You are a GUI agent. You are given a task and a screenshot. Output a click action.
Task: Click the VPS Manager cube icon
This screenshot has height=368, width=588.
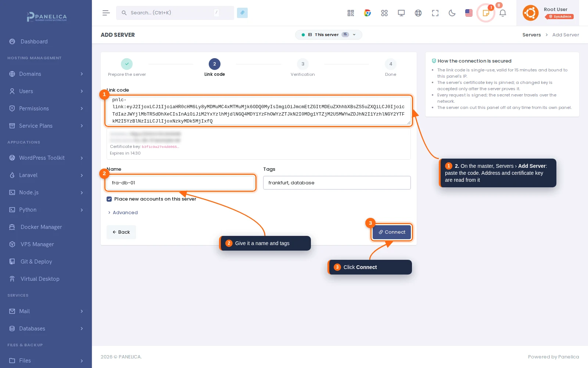12,244
